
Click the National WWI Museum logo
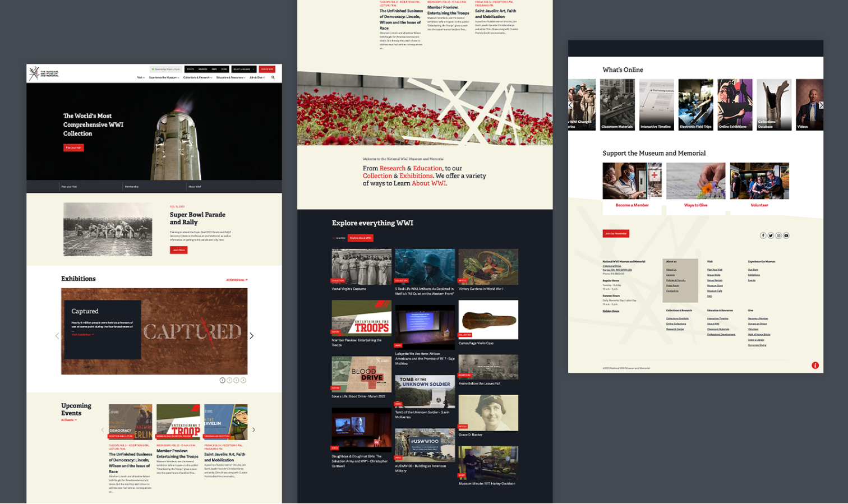pos(44,73)
